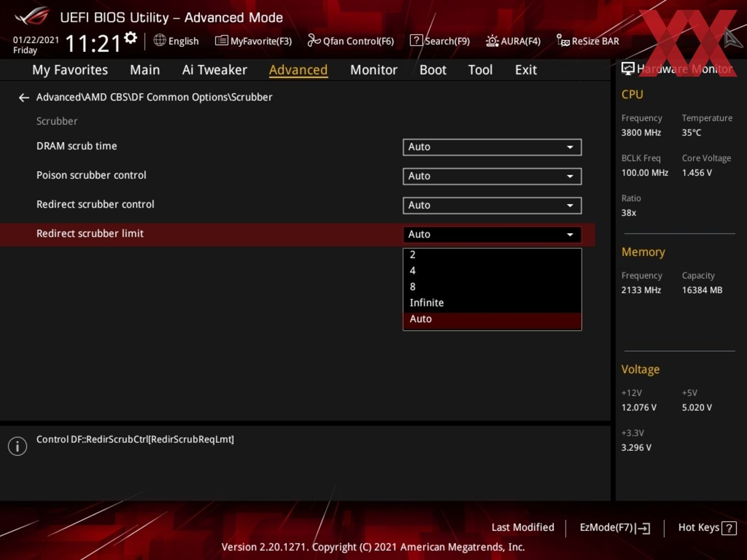
Task: Collapse the Redirect scrubber limit dropdown
Action: 492,234
